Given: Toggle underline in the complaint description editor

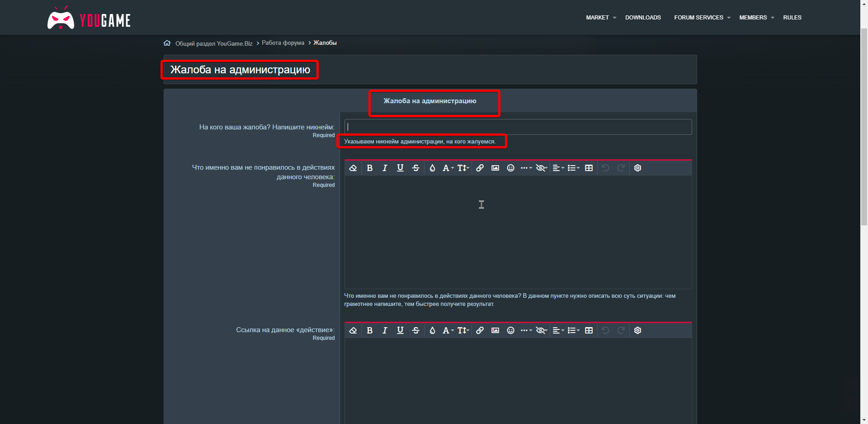Looking at the screenshot, I should point(400,168).
